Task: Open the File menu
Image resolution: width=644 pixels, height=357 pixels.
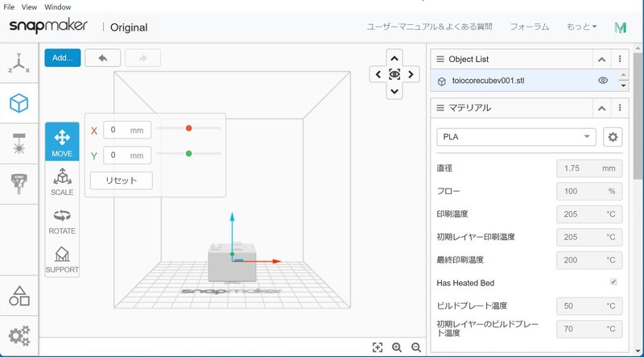Action: click(9, 7)
